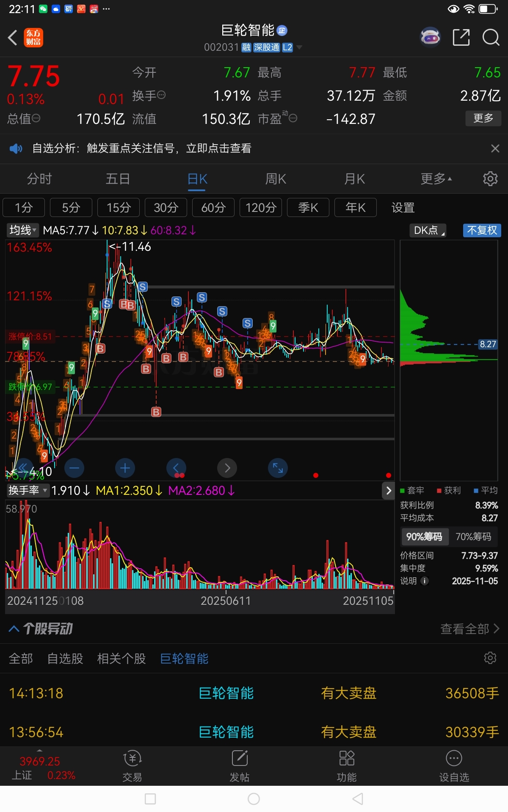Tap the share icon at top
Screen dimensions: 508x812
click(x=461, y=37)
